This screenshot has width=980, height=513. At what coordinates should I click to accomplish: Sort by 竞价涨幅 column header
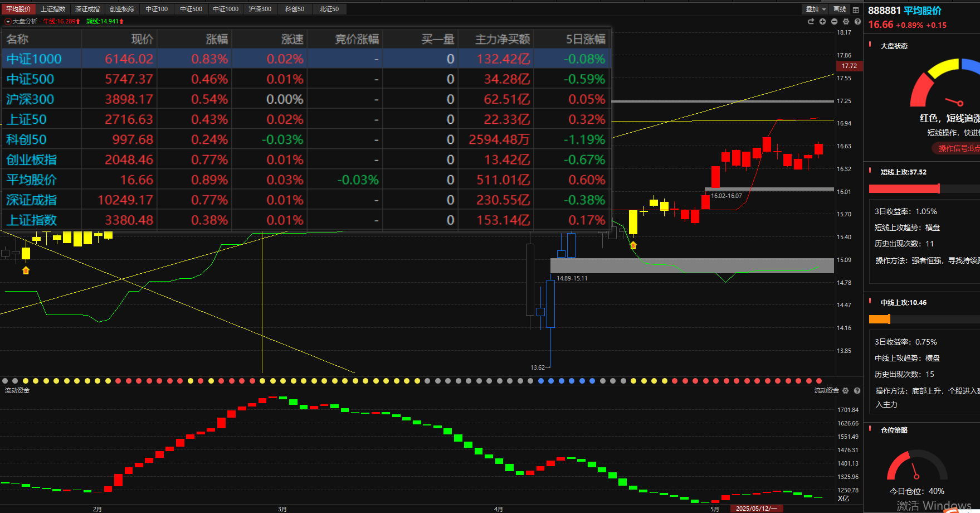pos(345,39)
